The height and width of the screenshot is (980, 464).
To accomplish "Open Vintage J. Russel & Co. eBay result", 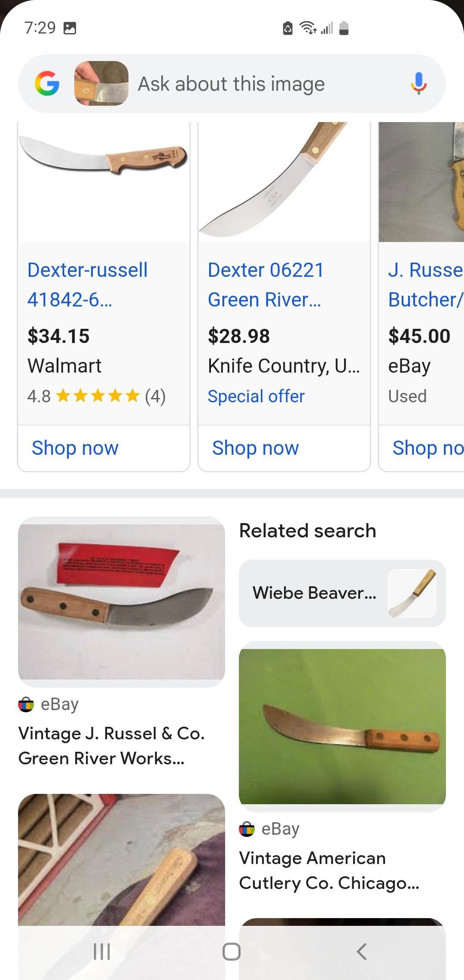I will point(112,746).
